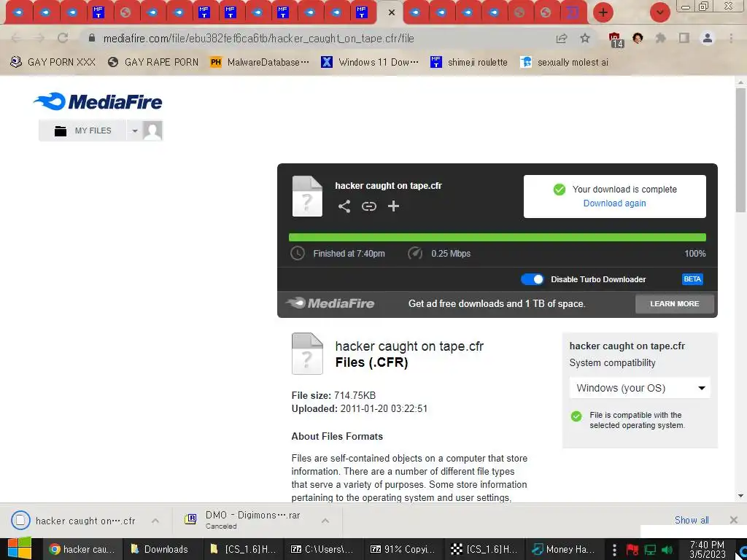Open the Extensions puzzle-piece menu

(x=661, y=38)
